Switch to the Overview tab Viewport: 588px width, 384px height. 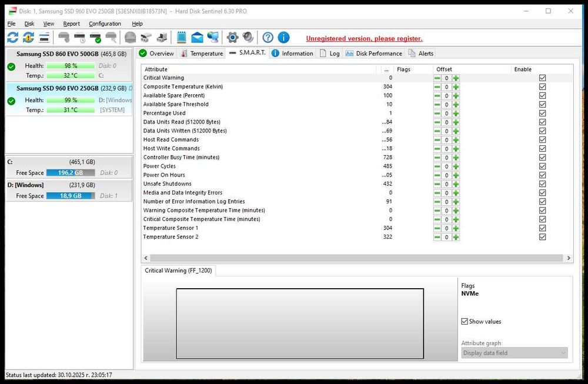tap(156, 54)
